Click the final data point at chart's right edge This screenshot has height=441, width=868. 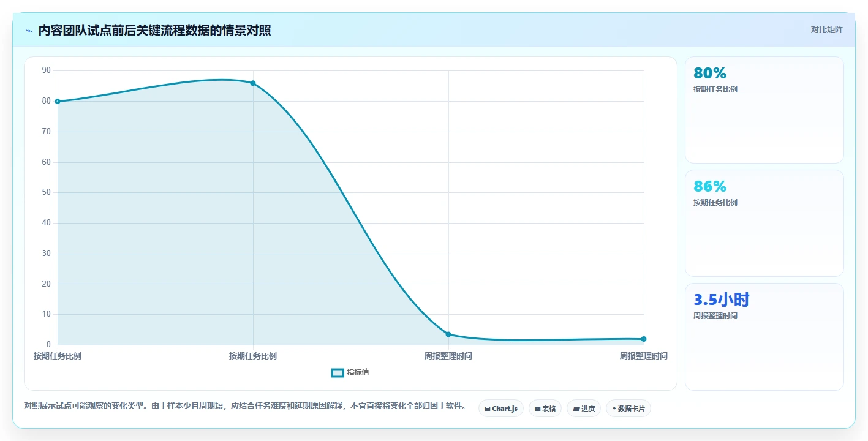pos(644,339)
